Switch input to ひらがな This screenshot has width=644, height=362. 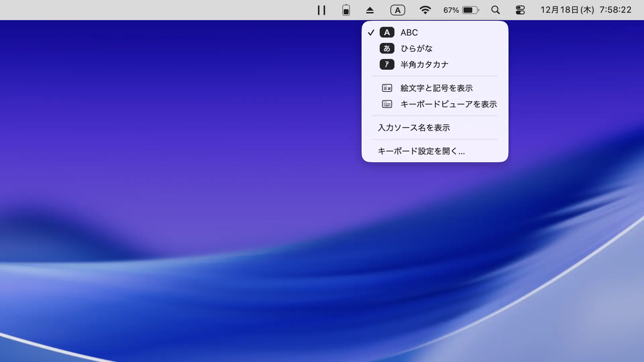pyautogui.click(x=416, y=48)
